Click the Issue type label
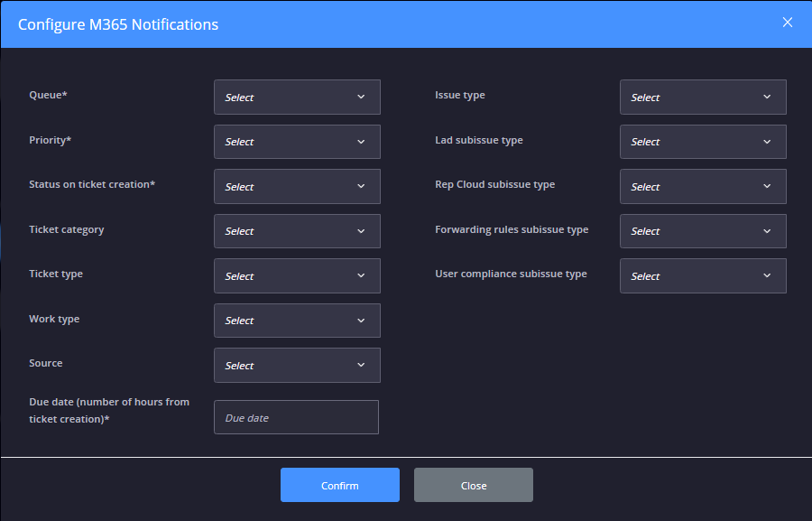Viewport: 812px width, 521px height. (x=460, y=96)
